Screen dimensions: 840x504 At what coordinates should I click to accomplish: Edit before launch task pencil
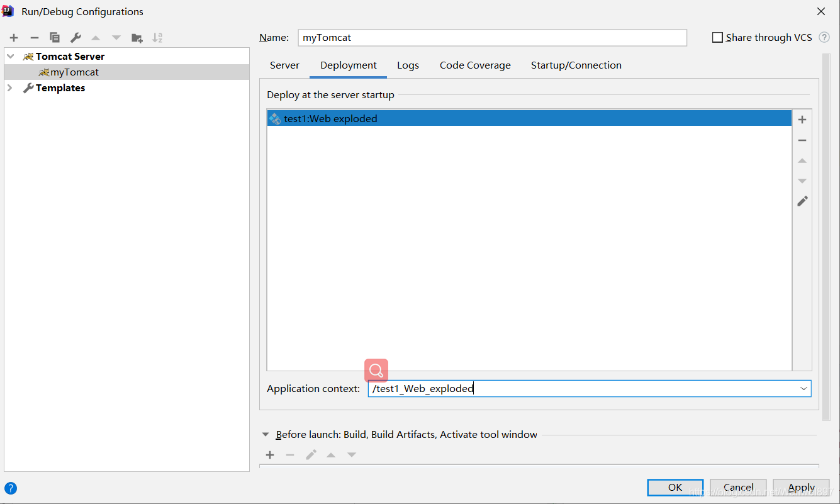tap(311, 455)
